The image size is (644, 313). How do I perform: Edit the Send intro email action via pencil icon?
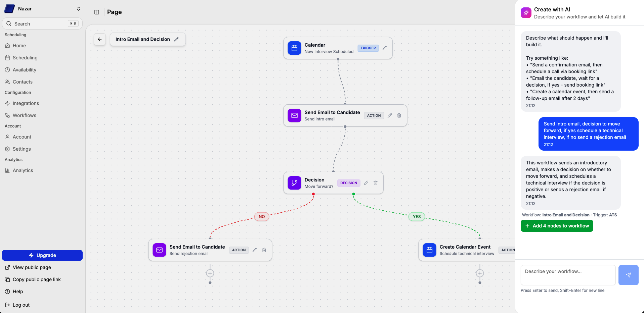(x=389, y=115)
